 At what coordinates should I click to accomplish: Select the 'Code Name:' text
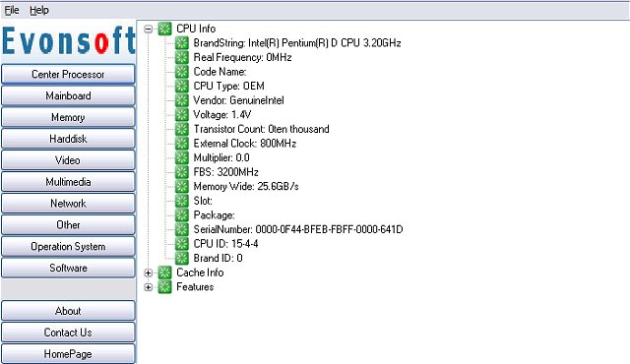click(220, 72)
